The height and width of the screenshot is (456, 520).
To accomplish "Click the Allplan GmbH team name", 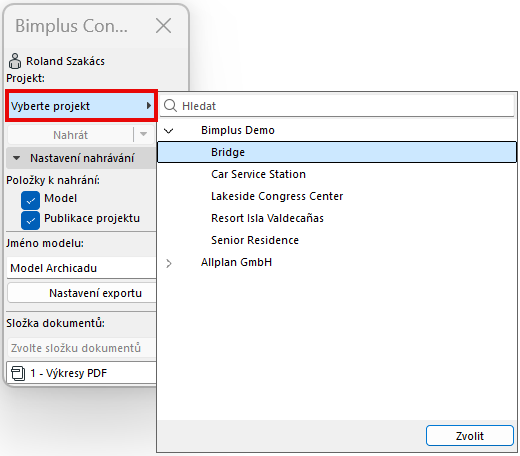I will [x=236, y=262].
